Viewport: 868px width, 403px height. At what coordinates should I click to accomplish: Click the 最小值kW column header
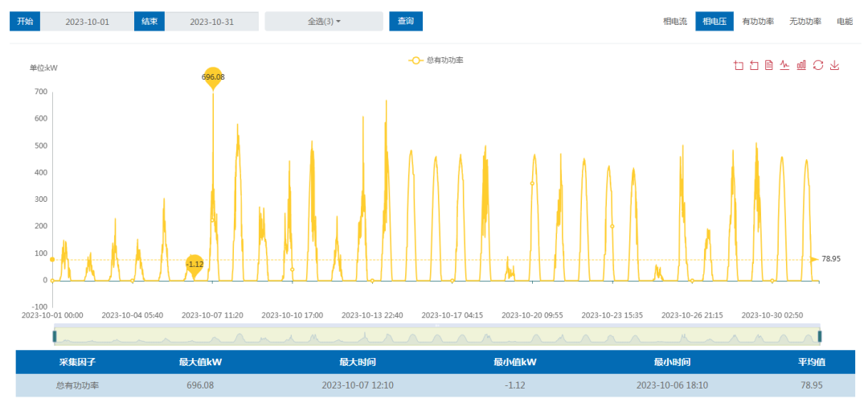click(x=515, y=363)
